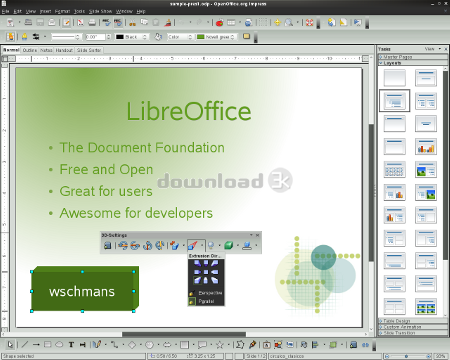Viewport: 450px width, 360px height.
Task: Pick the Stars shape tool
Action: click(220, 345)
